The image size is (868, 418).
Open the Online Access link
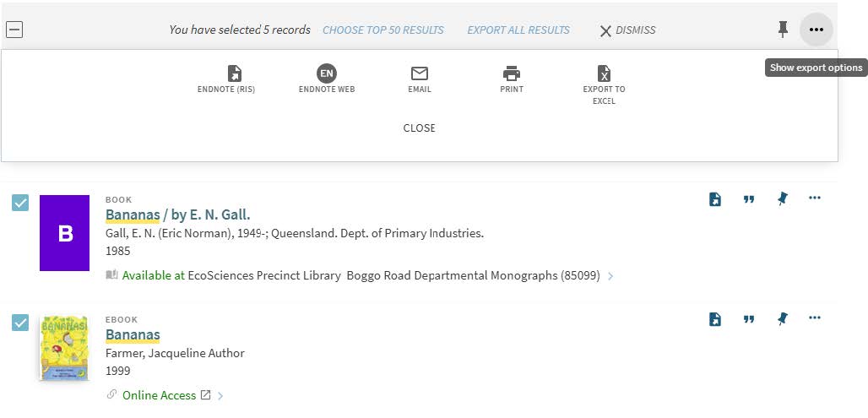tap(159, 395)
